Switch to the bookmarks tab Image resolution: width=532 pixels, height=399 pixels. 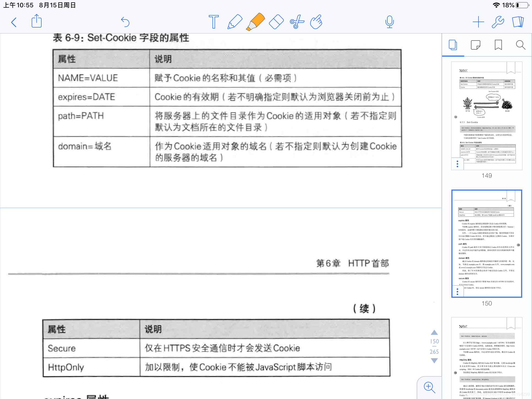tap(498, 45)
